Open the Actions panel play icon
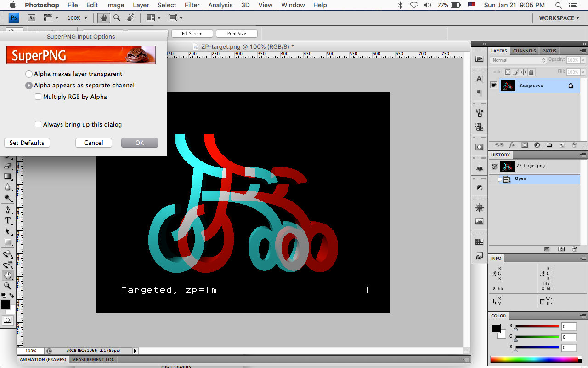588x368 pixels. 480,59
